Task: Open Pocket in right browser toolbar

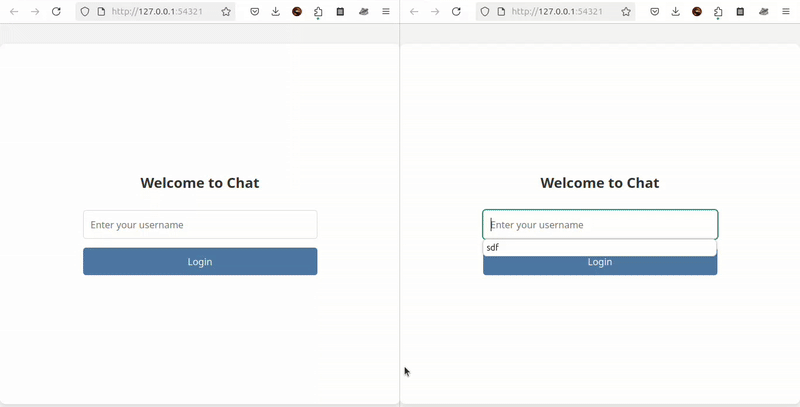Action: pyautogui.click(x=654, y=11)
